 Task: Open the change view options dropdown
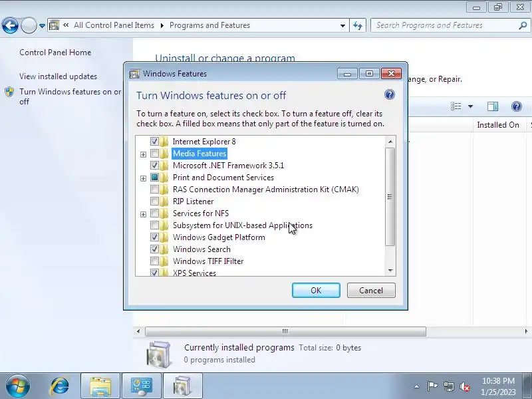470,106
